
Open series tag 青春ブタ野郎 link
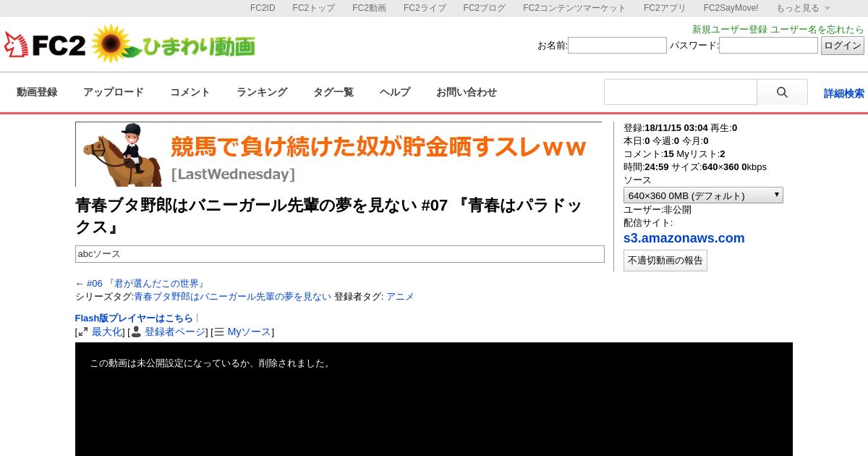(x=232, y=297)
